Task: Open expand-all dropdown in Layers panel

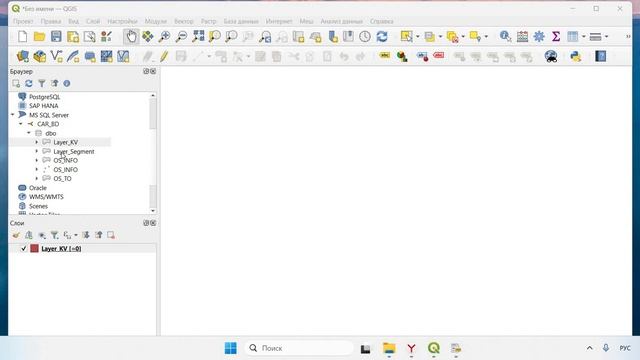Action: [x=76, y=235]
